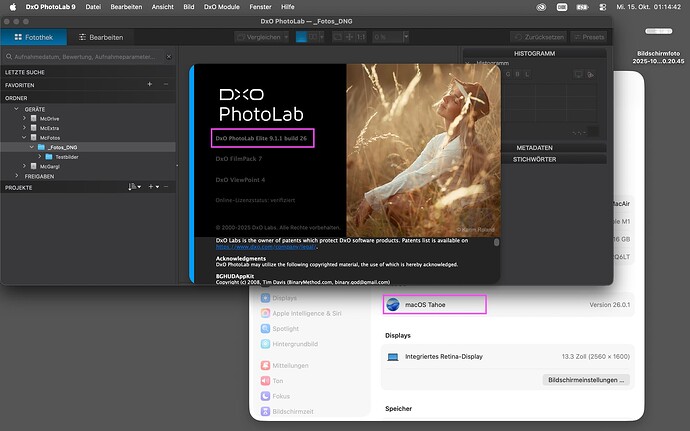Select the McGargl drive in the tree
This screenshot has width=690, height=431.
pos(50,166)
